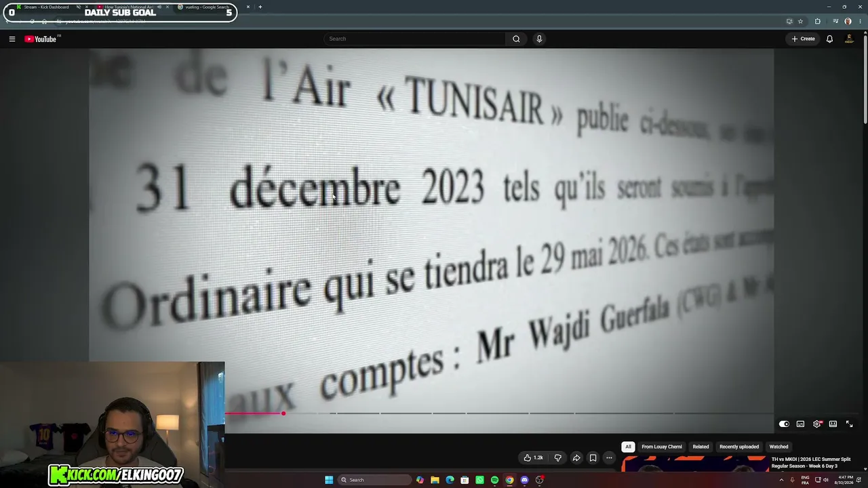
Task: Select the All filter chip
Action: pyautogui.click(x=628, y=447)
